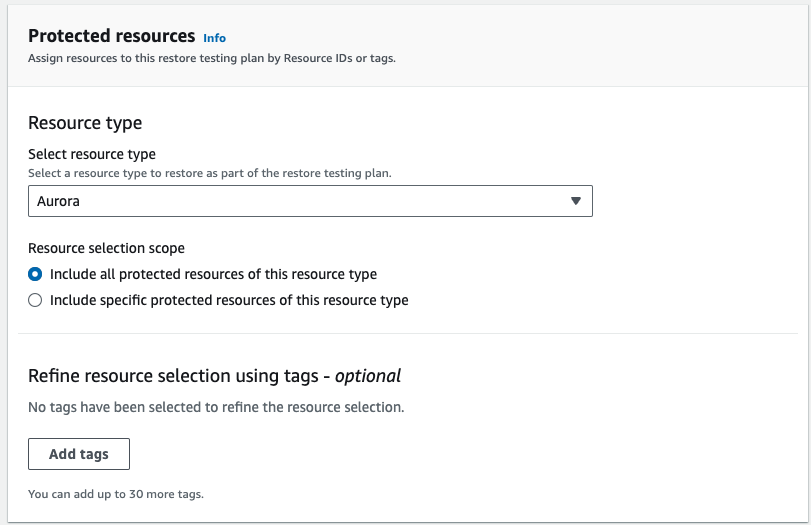Click the Protected resources panel heading
Image resolution: width=811 pixels, height=525 pixels.
pos(112,36)
